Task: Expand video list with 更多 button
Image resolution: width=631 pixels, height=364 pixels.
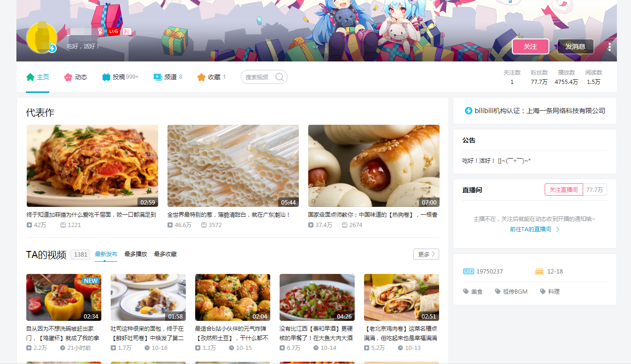Action: [x=426, y=254]
